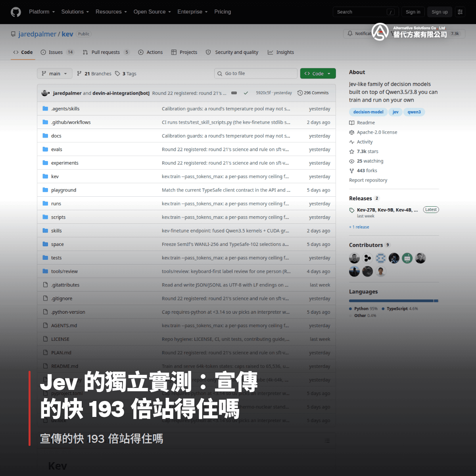Viewport: 476px width, 476px height.
Task: Open the + 1 release link
Action: click(x=359, y=227)
